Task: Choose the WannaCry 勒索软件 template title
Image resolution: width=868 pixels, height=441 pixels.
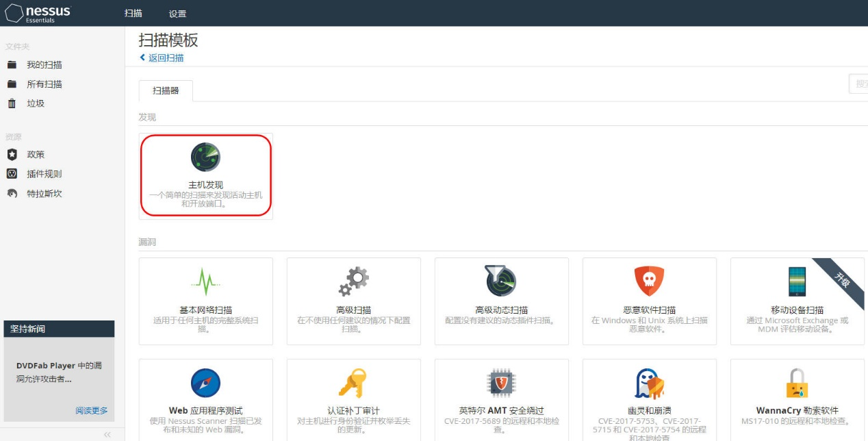Action: pyautogui.click(x=797, y=411)
